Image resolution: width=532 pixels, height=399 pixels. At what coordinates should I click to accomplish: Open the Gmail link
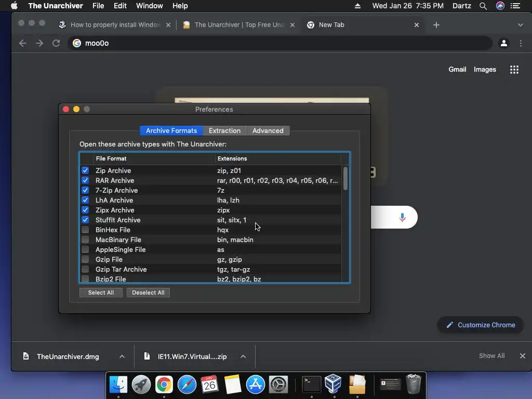457,70
